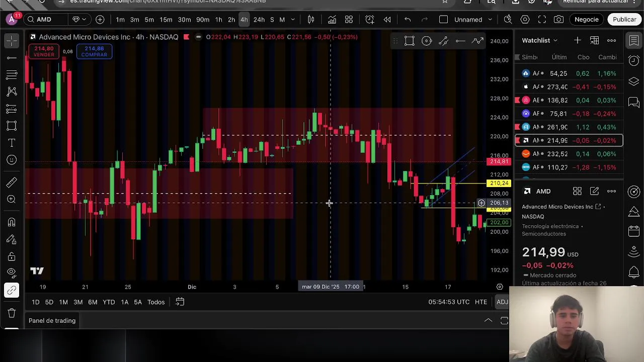Switch to the 1h timeframe
This screenshot has width=644, height=362.
point(218,20)
